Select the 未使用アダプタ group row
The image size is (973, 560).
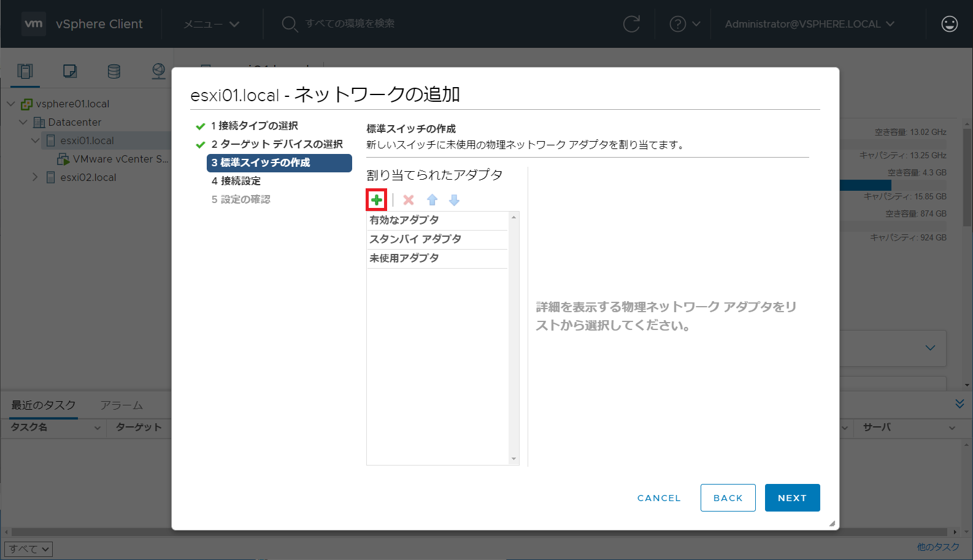tap(437, 258)
